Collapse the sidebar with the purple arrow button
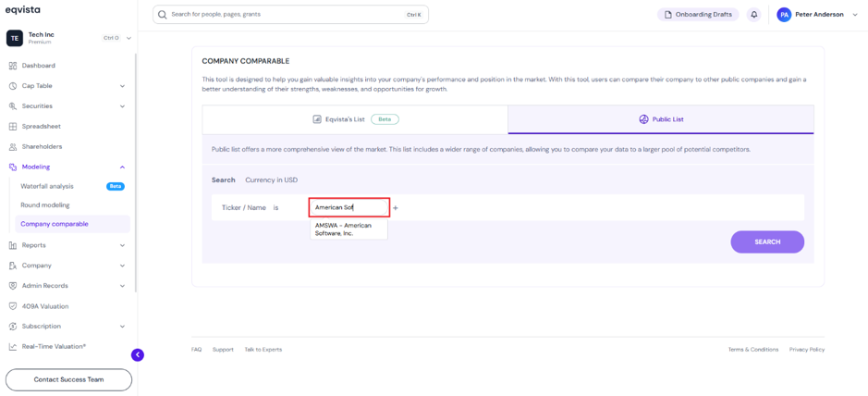Image resolution: width=868 pixels, height=396 pixels. tap(138, 355)
